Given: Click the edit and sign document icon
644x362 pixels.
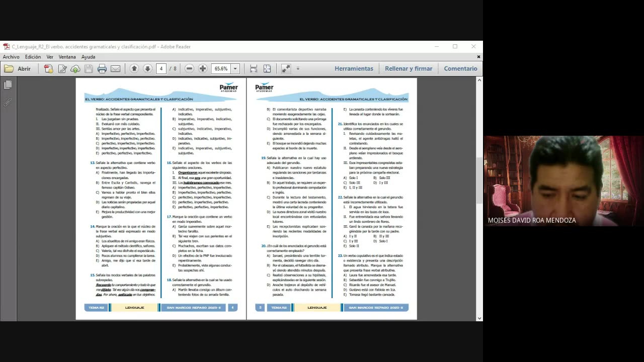Looking at the screenshot, I should coord(62,69).
